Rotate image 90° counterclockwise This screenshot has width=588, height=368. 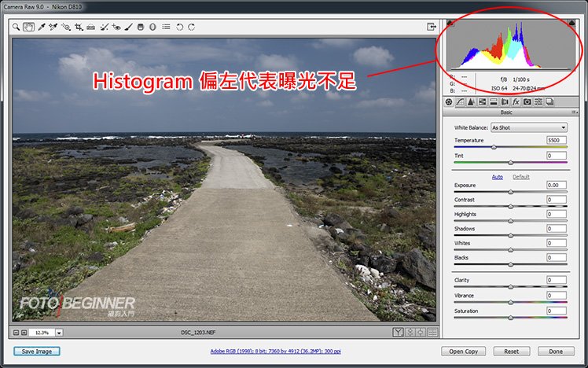coord(179,27)
